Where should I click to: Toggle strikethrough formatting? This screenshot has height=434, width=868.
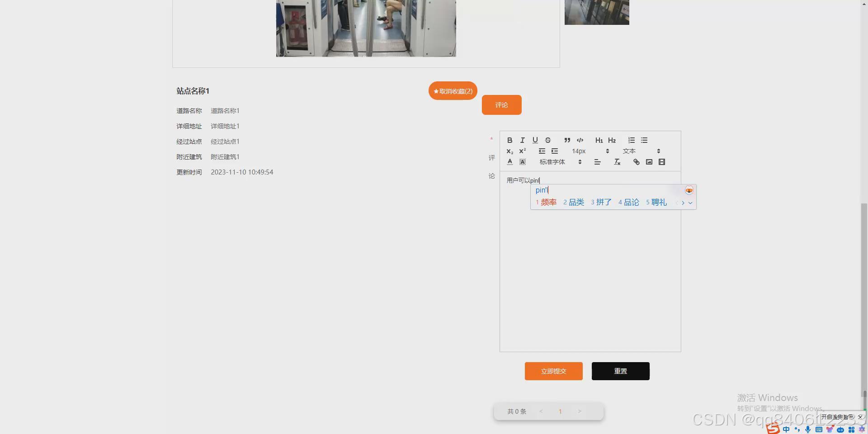[x=547, y=140]
